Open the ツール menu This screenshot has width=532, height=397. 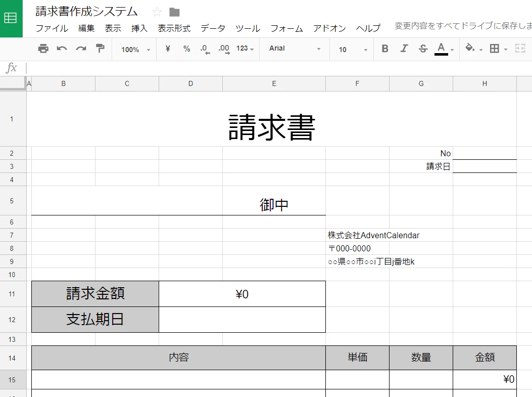(x=248, y=28)
